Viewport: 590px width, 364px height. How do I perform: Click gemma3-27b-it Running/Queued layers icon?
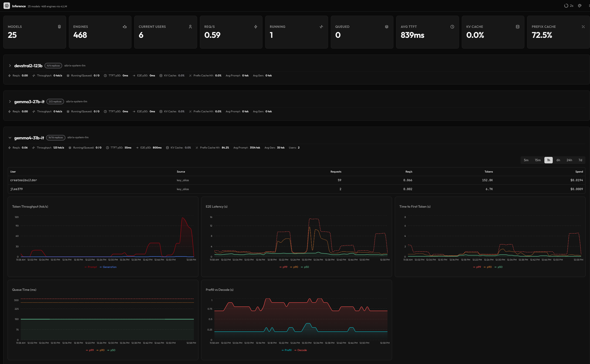(x=68, y=112)
